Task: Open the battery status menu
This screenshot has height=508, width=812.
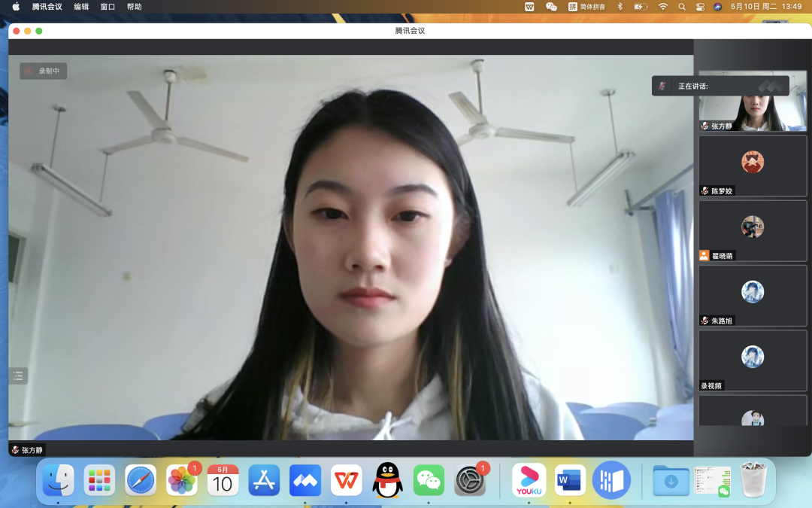Action: (x=641, y=7)
